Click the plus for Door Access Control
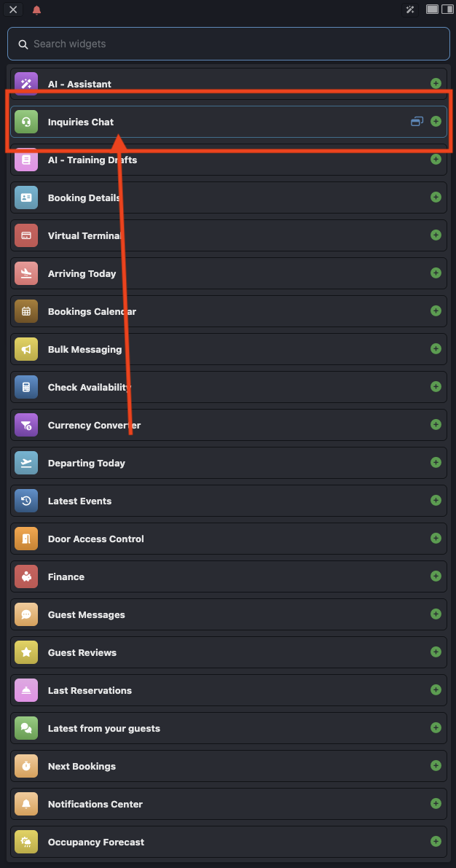This screenshot has width=456, height=868. [436, 538]
